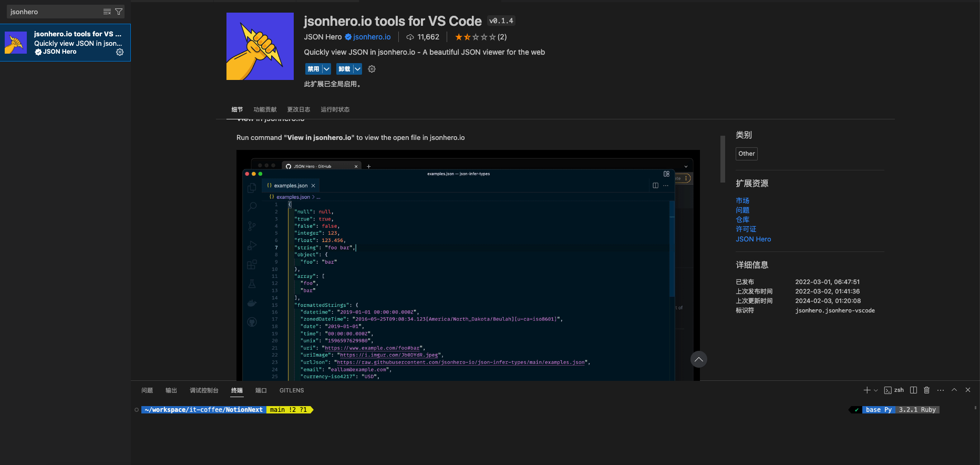Image resolution: width=980 pixels, height=465 pixels.
Task: Open the extensions filter funnel icon
Action: point(119,12)
